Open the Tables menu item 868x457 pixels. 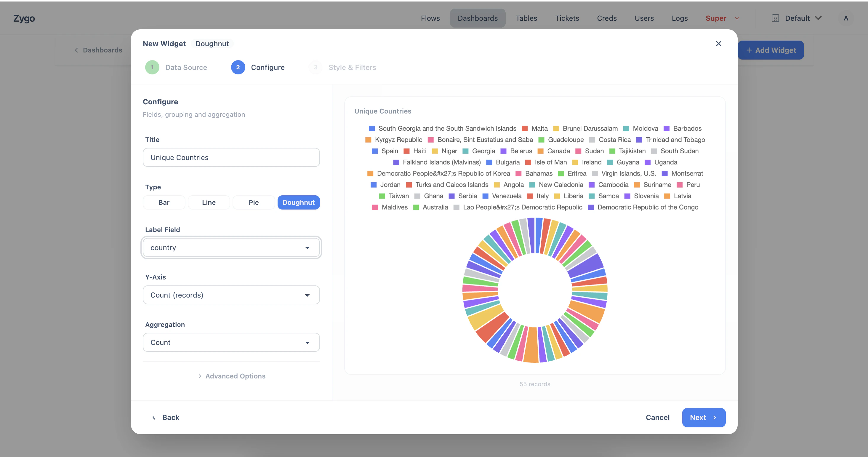526,18
